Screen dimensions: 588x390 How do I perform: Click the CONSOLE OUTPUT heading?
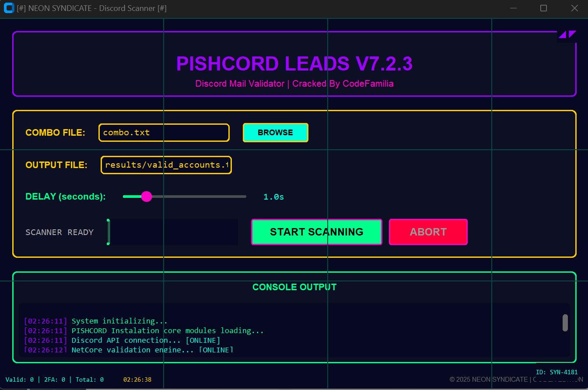294,287
